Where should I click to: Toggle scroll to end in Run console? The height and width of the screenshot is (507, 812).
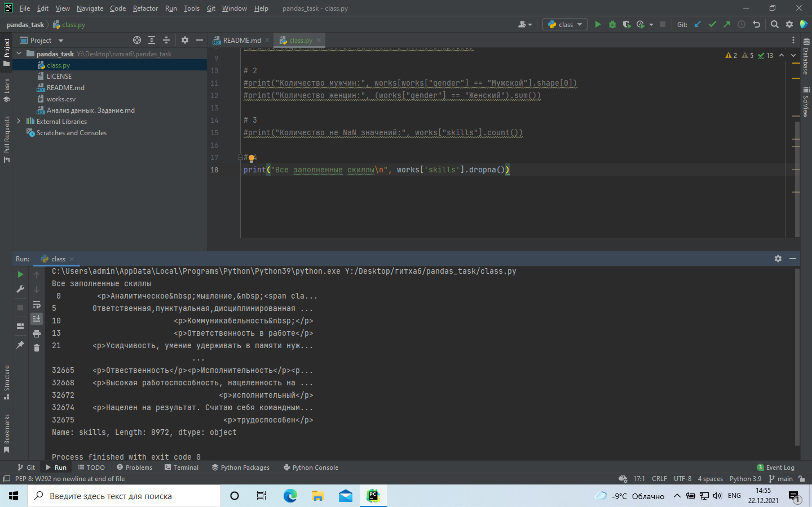click(x=36, y=318)
